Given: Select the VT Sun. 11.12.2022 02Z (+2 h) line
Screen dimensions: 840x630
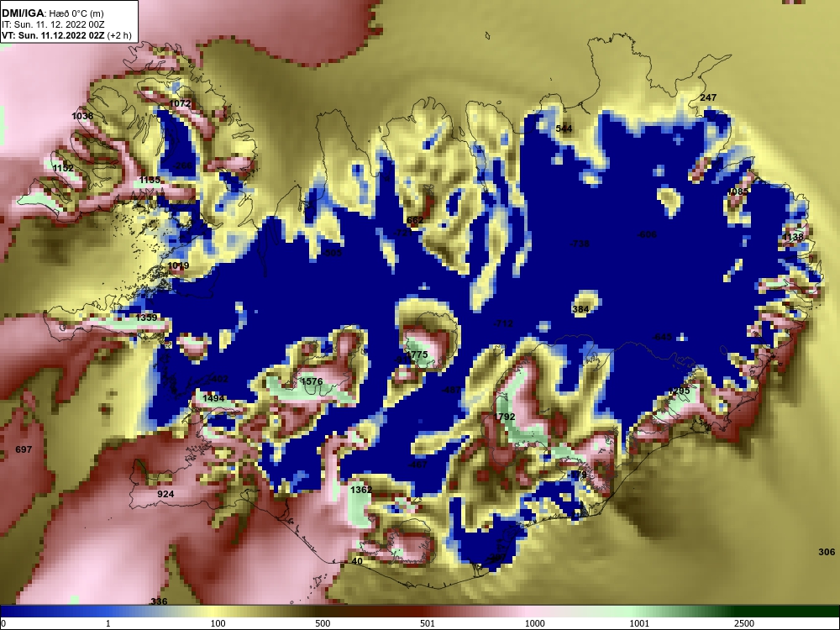Looking at the screenshot, I should click(x=66, y=35).
